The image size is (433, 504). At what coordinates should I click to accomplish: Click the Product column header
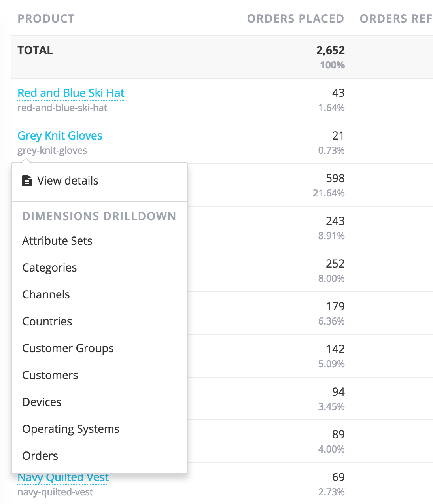(x=46, y=19)
